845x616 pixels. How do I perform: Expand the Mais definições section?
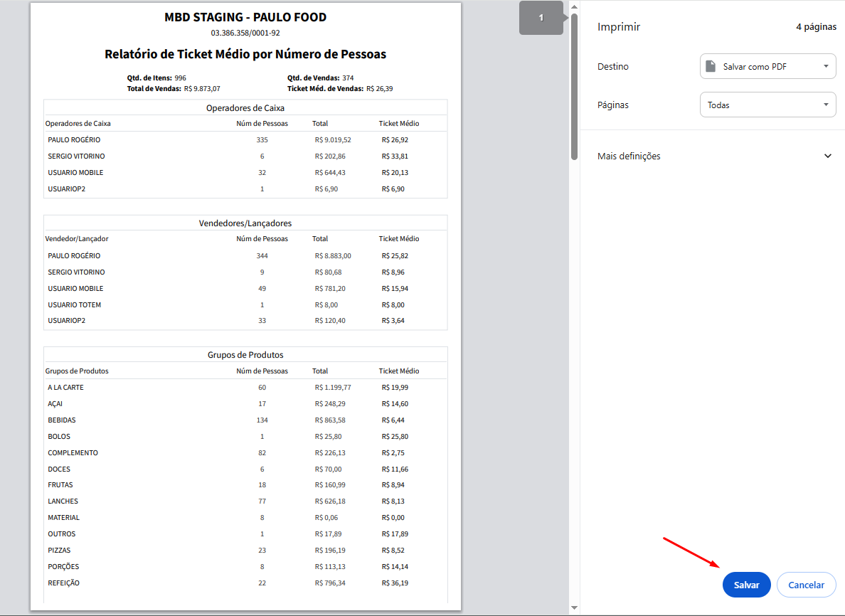pyautogui.click(x=629, y=156)
